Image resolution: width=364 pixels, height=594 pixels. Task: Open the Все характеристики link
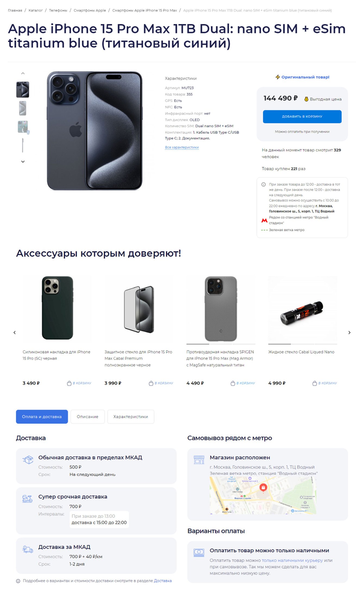(182, 147)
